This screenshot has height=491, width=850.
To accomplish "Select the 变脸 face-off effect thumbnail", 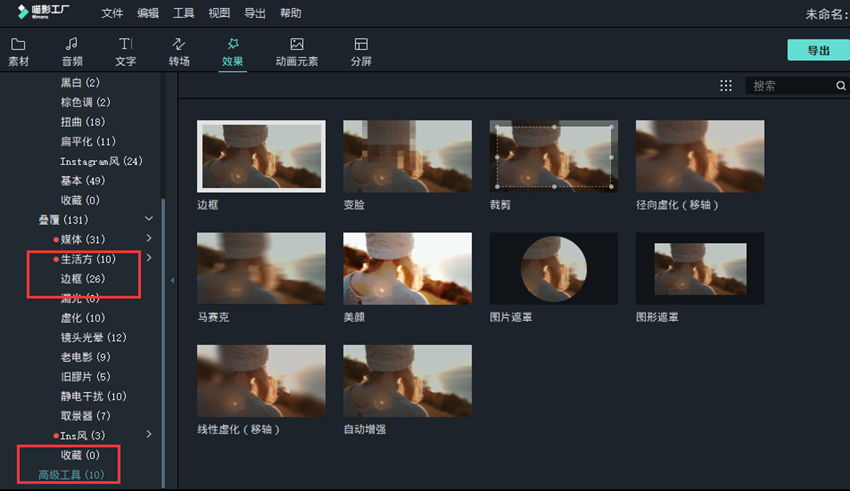I will (408, 156).
